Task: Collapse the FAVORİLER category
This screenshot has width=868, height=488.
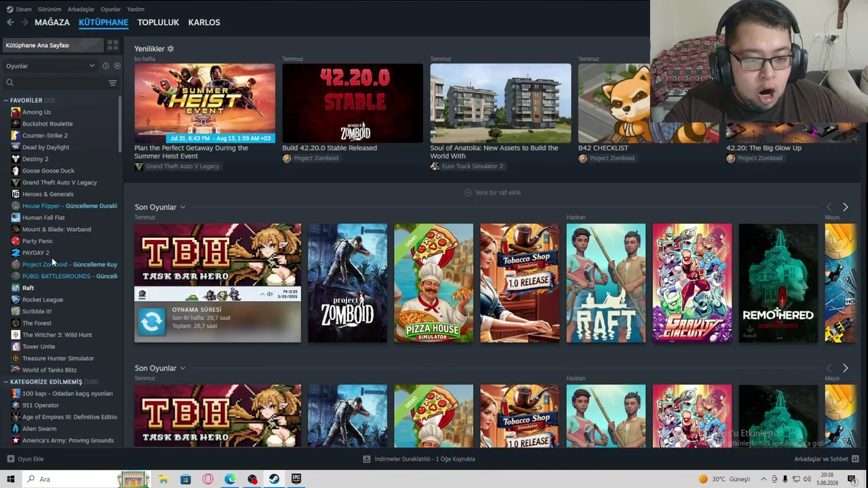Action: coord(5,100)
